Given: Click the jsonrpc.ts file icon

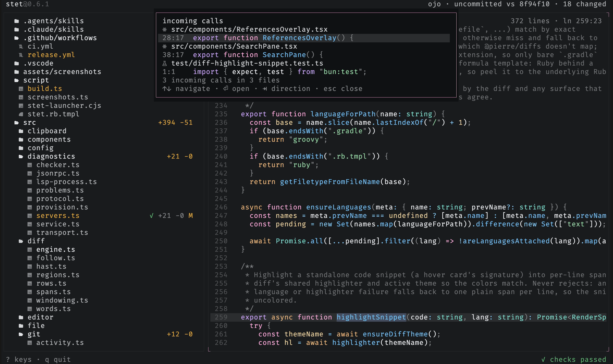Looking at the screenshot, I should tap(30, 173).
